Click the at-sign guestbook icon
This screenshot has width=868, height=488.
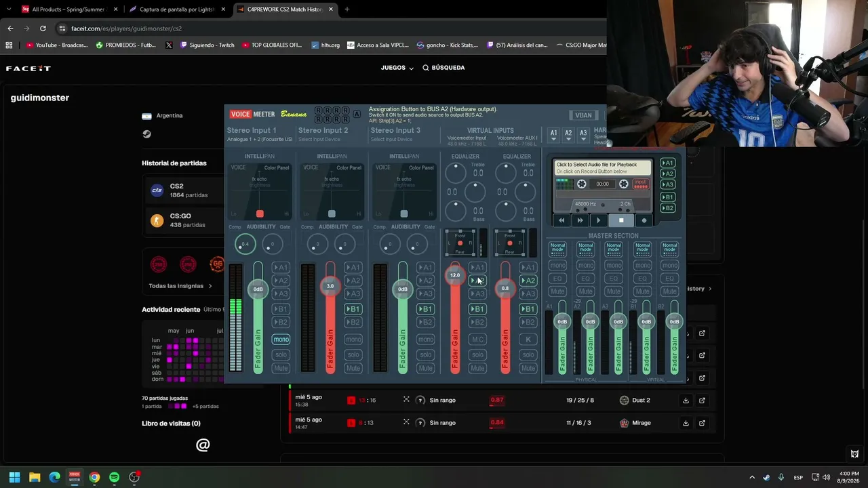click(203, 445)
